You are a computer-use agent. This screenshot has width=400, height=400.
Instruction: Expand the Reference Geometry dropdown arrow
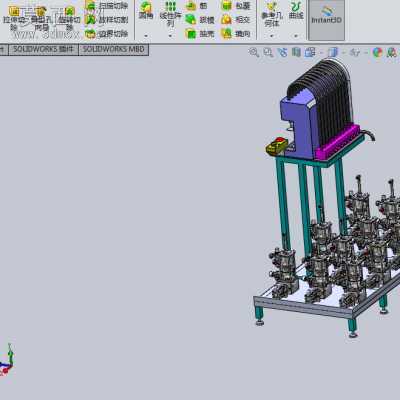272,35
